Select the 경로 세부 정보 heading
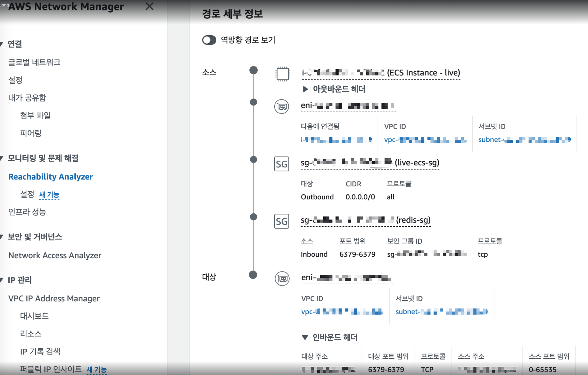Image resolution: width=588 pixels, height=375 pixels. 232,14
